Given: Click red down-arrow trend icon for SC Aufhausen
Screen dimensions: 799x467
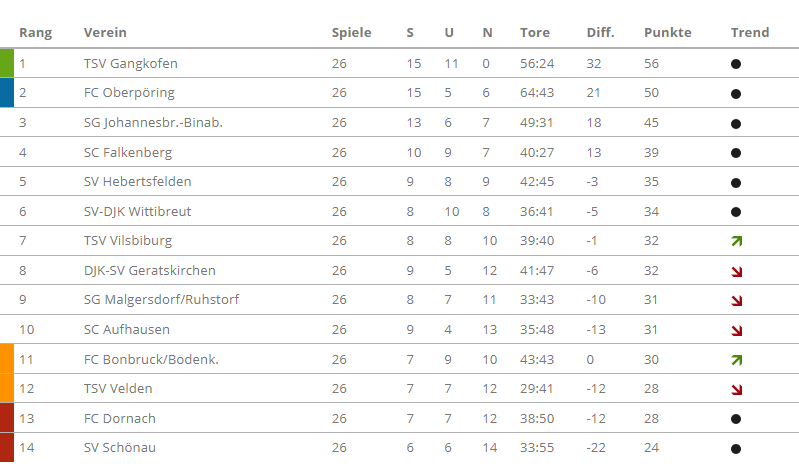Looking at the screenshot, I should [x=736, y=330].
